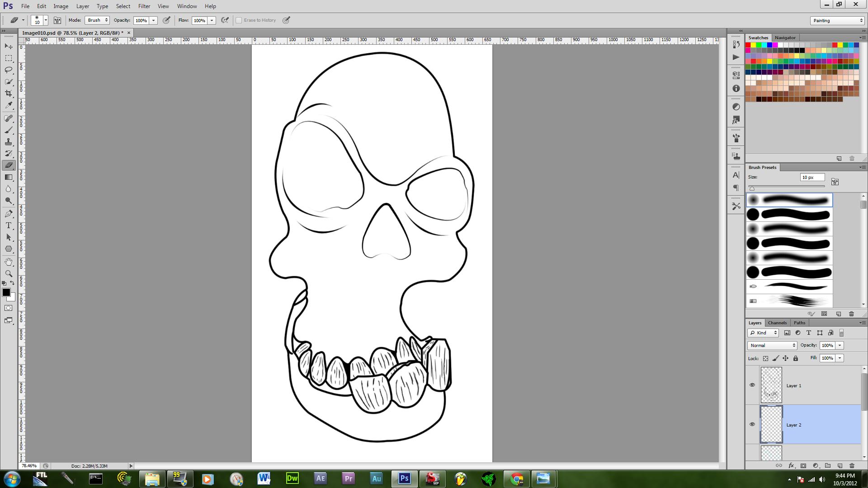The height and width of the screenshot is (488, 868).
Task: Switch to the Navigator tab
Action: click(785, 38)
